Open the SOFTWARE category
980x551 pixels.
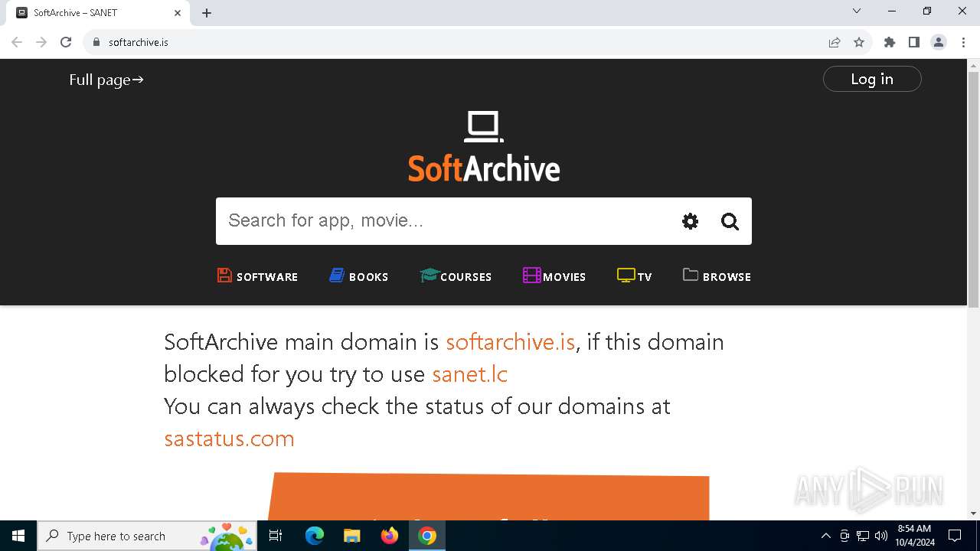point(257,276)
